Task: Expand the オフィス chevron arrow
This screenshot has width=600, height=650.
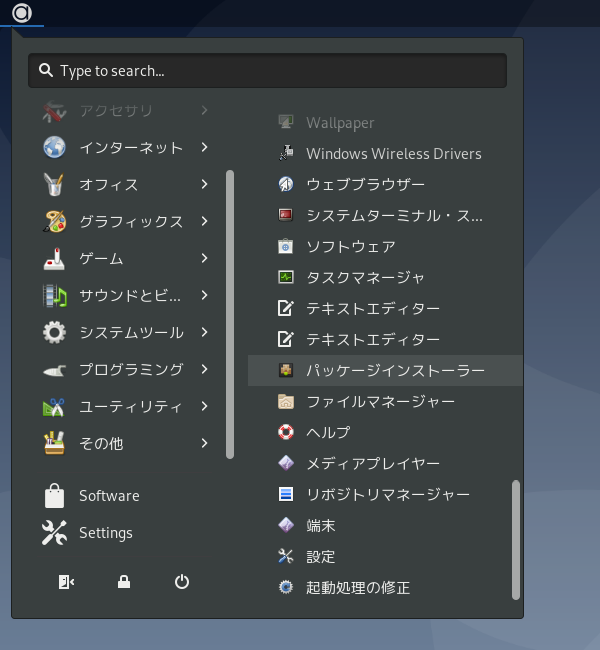Action: click(x=204, y=184)
